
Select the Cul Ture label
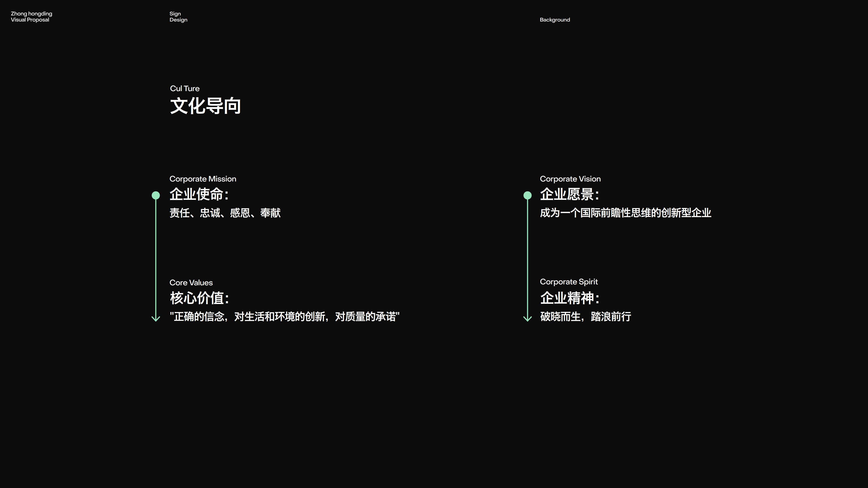click(x=184, y=88)
